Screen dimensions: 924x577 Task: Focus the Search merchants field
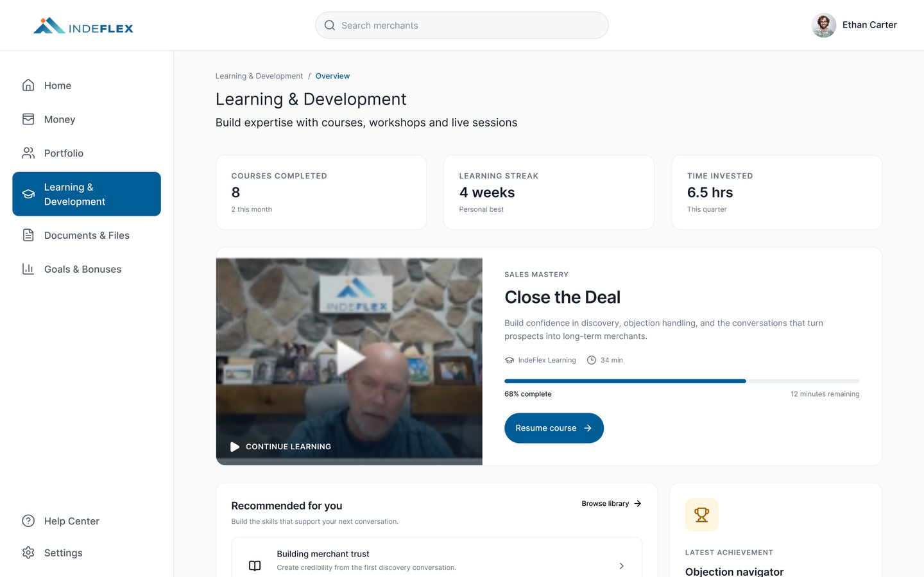click(462, 25)
